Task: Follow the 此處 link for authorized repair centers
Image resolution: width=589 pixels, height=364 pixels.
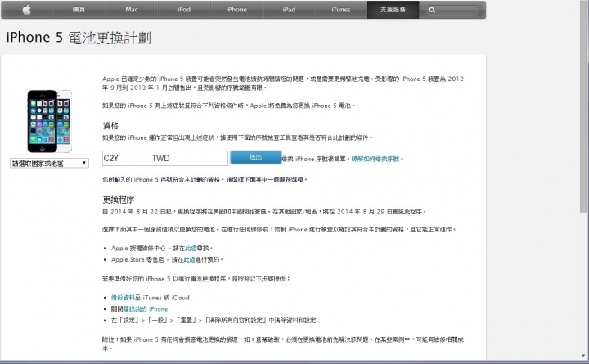Action: 191,249
